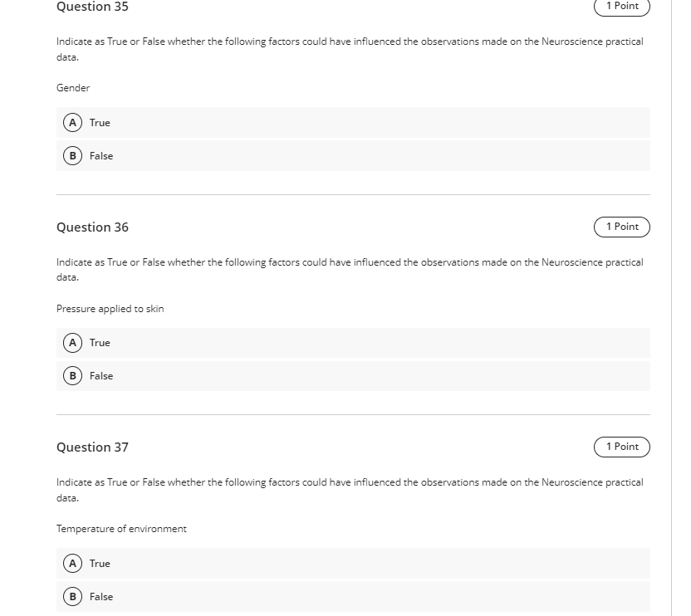Click the 1 Point badge of Question 35
Image resolution: width=691 pixels, height=616 pixels.
622,6
